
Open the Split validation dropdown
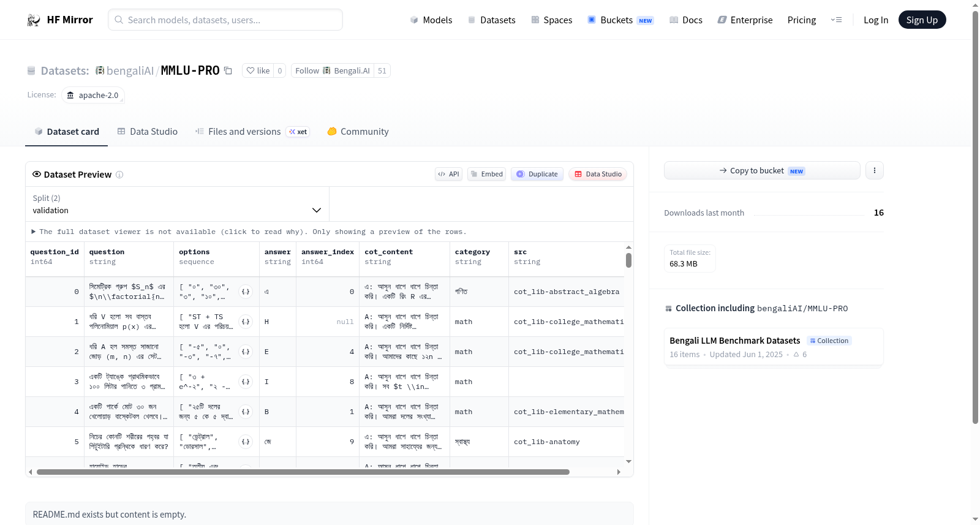pyautogui.click(x=178, y=204)
